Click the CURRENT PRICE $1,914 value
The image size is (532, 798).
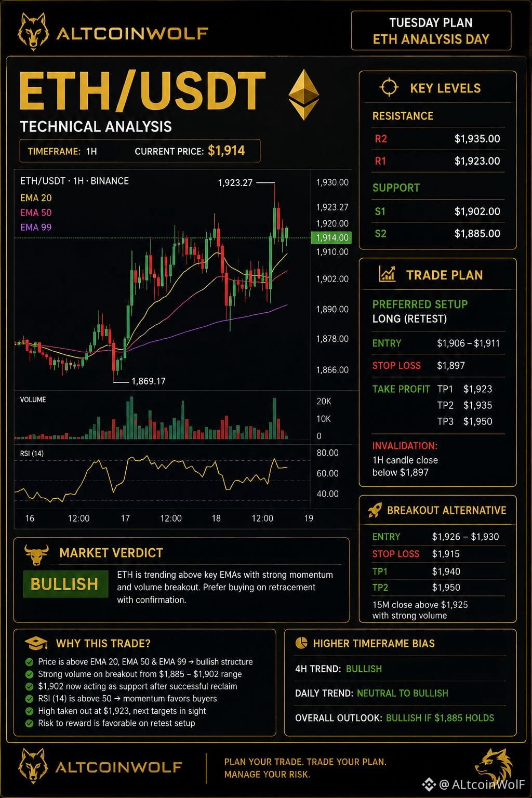226,151
